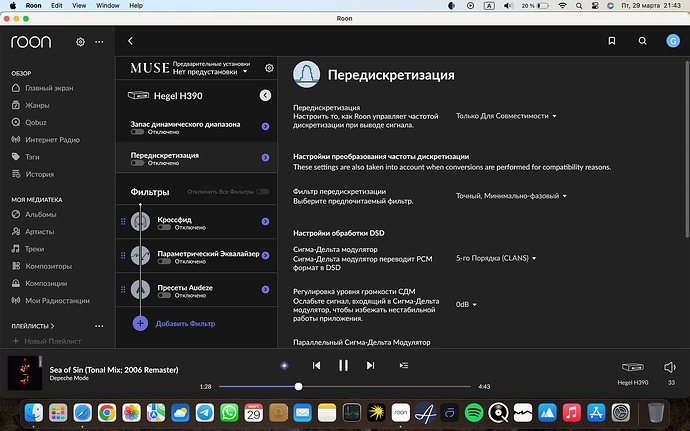Collapse Hegel H390 panel arrow
The width and height of the screenshot is (690, 431).
point(265,95)
